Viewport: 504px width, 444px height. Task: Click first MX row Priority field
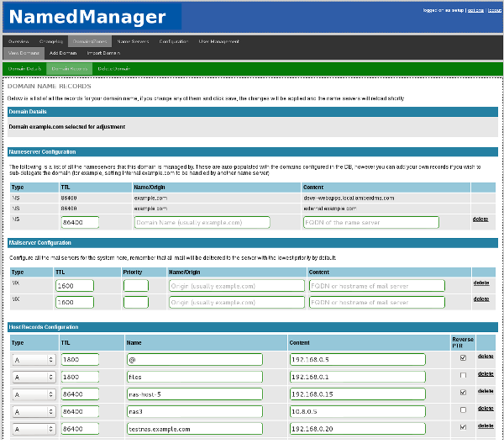(136, 286)
